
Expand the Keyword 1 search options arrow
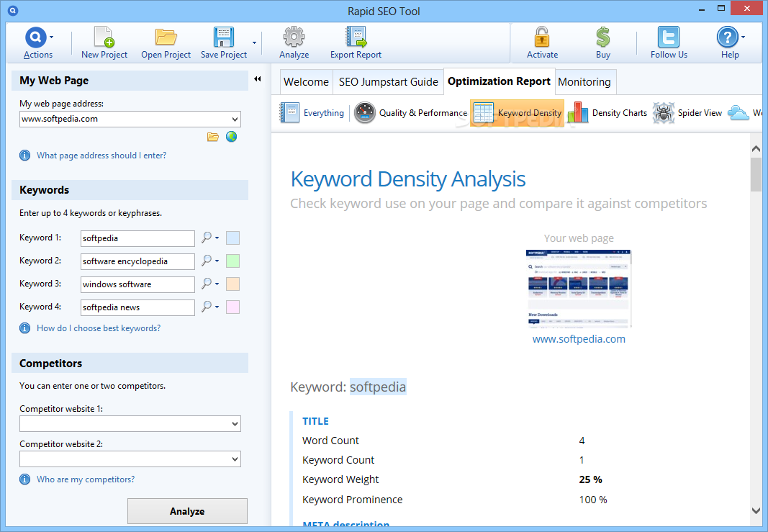[217, 238]
